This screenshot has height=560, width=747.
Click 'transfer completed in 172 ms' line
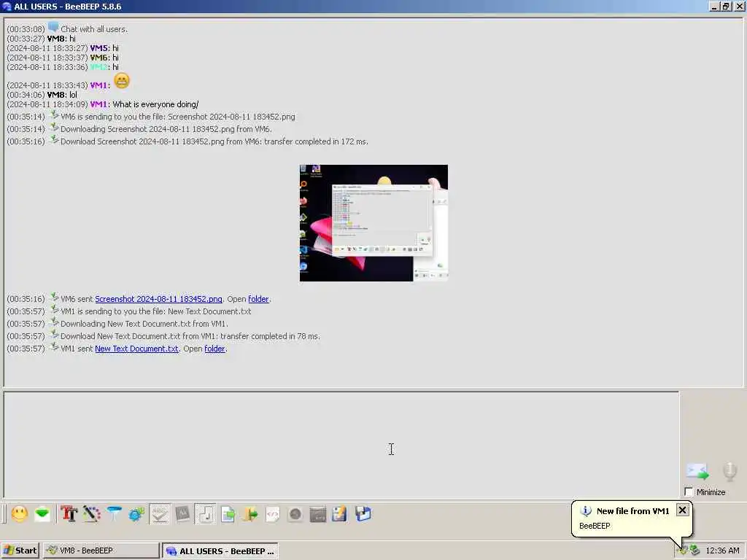point(187,141)
